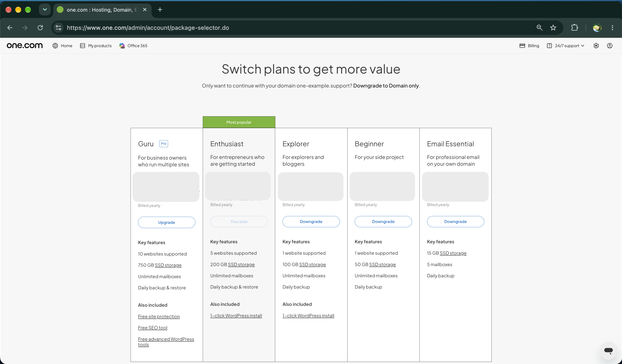Click the Office 365 icon

click(x=122, y=46)
